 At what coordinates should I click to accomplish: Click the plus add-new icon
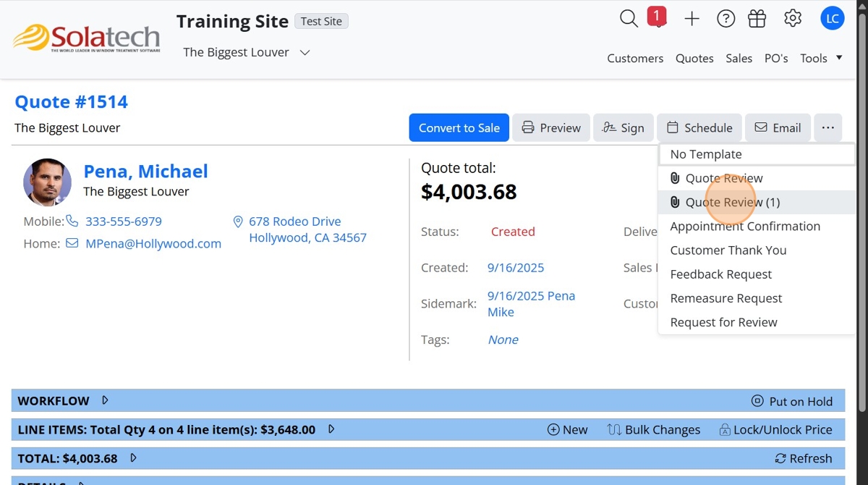(692, 19)
